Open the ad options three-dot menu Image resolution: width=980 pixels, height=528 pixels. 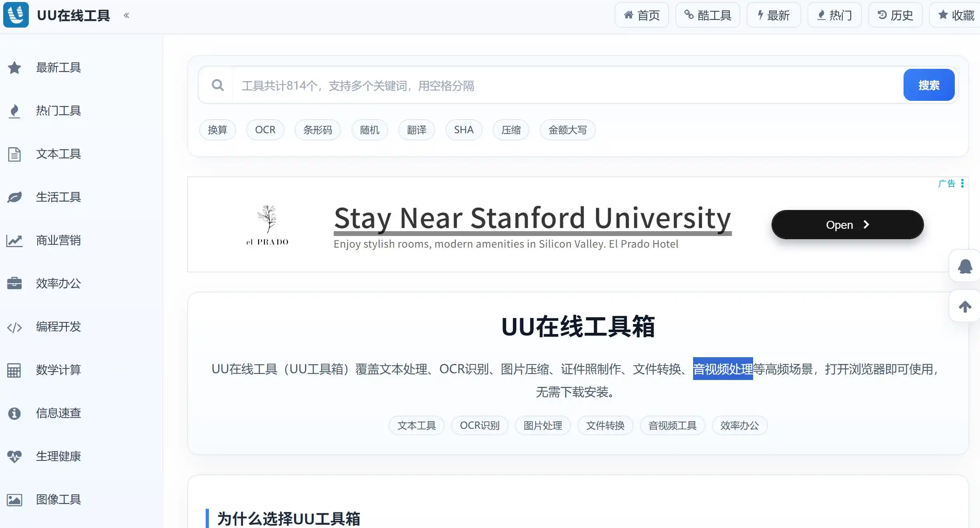[962, 183]
